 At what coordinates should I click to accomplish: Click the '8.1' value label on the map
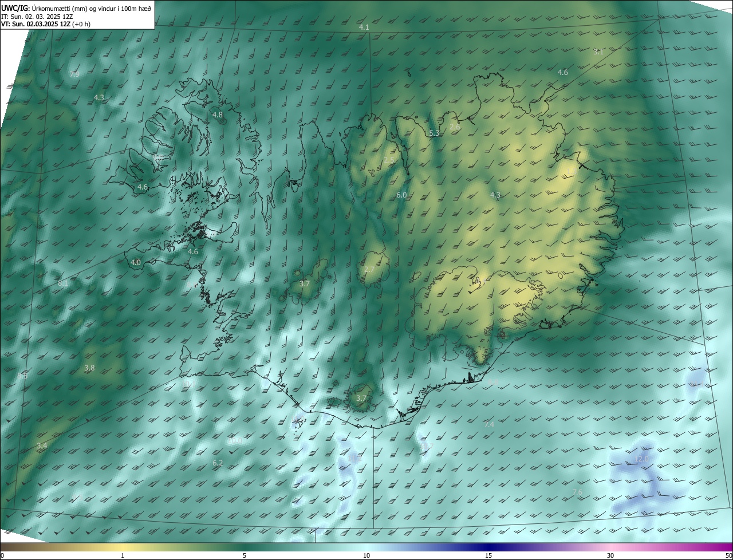tap(63, 283)
